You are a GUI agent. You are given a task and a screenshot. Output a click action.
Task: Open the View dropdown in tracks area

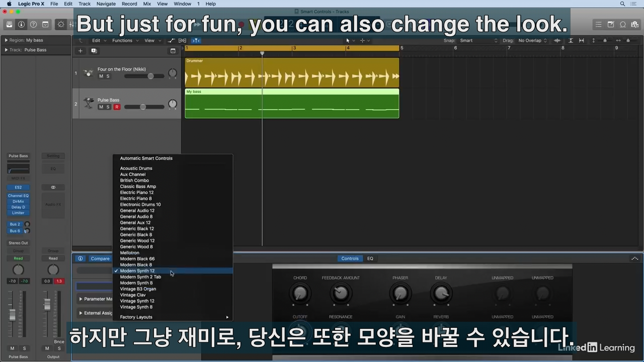[153, 41]
